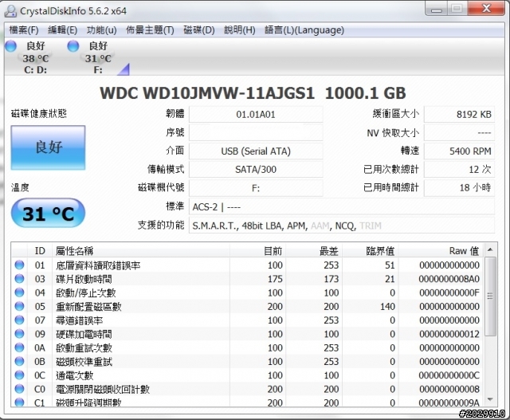
Task: Open the 功能(u) menu
Action: pos(101,30)
